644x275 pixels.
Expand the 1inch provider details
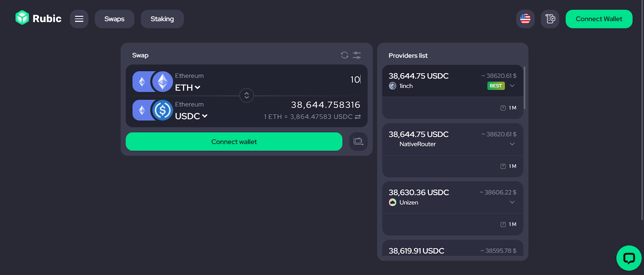pyautogui.click(x=512, y=86)
